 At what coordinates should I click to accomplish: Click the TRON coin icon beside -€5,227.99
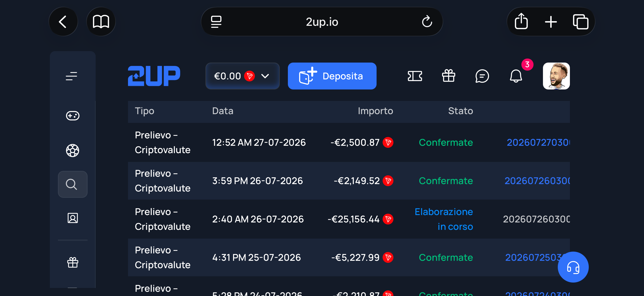tap(388, 257)
